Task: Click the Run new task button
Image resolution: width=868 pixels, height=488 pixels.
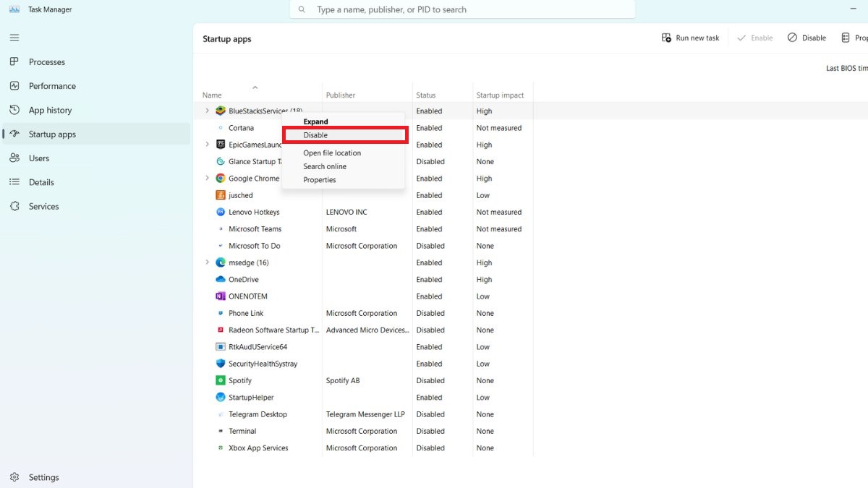Action: (x=691, y=38)
